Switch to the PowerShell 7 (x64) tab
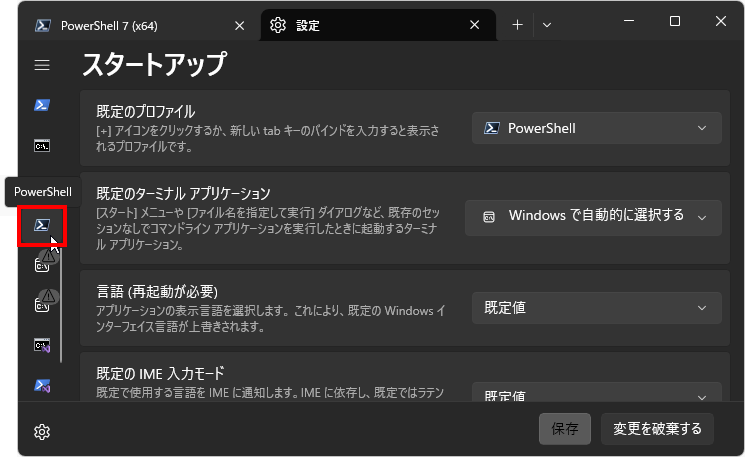This screenshot has height=457, width=745. (138, 26)
